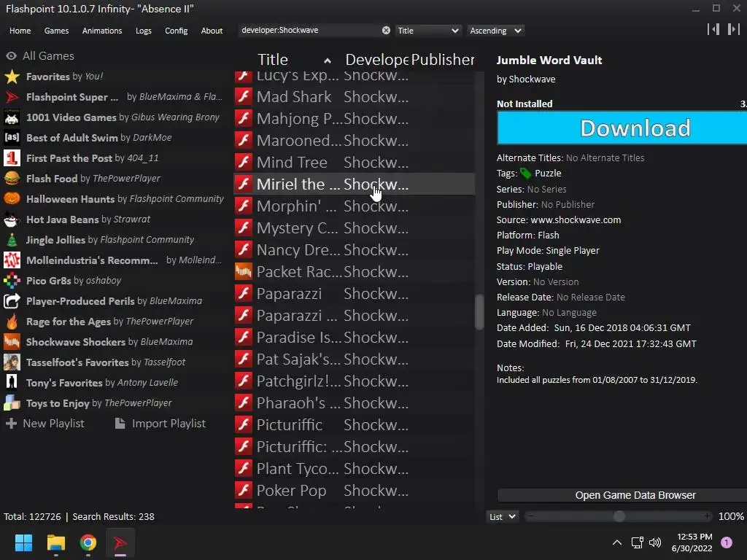This screenshot has width=747, height=560.
Task: Click into the developer:Shockwave search field
Action: pos(309,31)
